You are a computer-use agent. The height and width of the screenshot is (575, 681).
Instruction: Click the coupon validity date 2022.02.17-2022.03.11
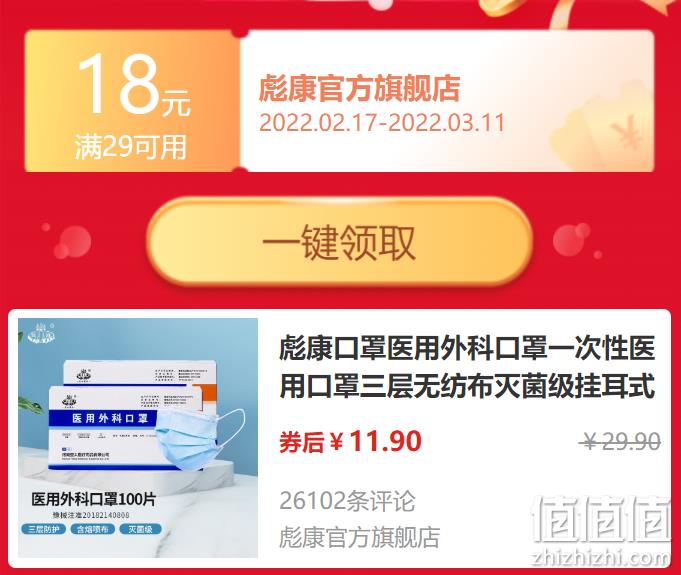click(382, 122)
